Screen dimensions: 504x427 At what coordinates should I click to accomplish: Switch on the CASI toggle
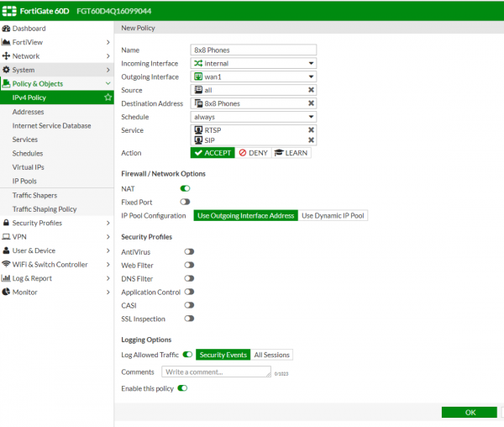(189, 305)
